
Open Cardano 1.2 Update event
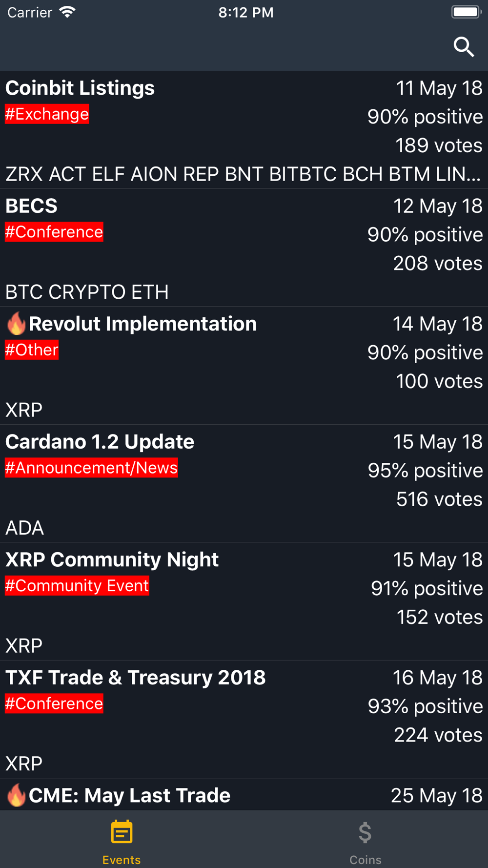(x=244, y=483)
